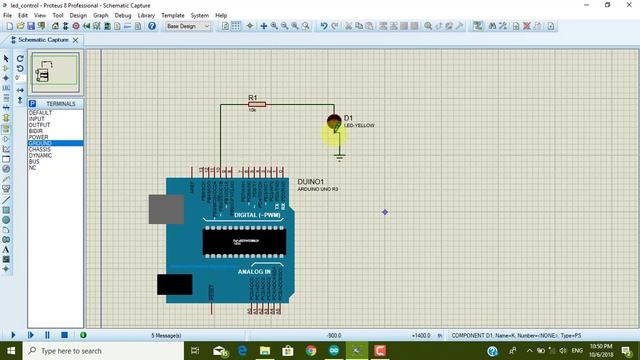This screenshot has height=360, width=640.
Task: Rotate clockwise using the rotation icon
Action: (20, 59)
